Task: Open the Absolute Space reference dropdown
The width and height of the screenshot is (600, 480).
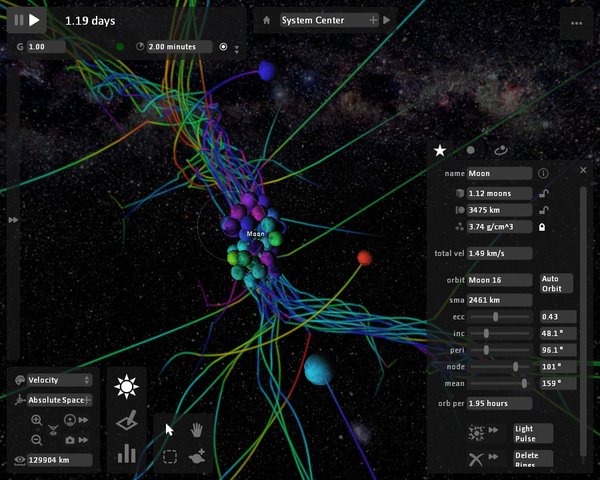Action: click(59, 400)
